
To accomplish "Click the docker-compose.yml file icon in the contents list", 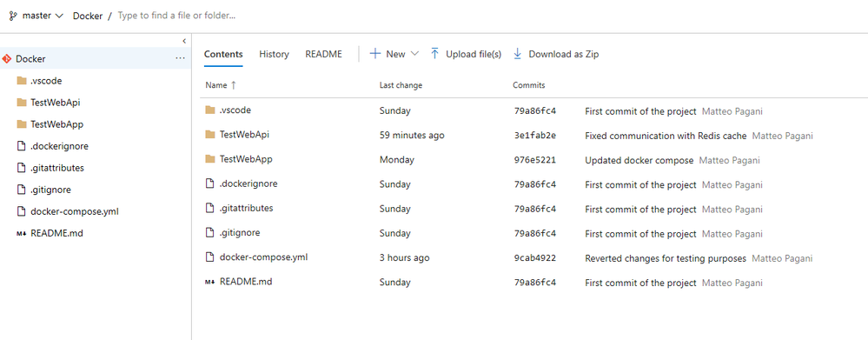I will click(x=209, y=257).
